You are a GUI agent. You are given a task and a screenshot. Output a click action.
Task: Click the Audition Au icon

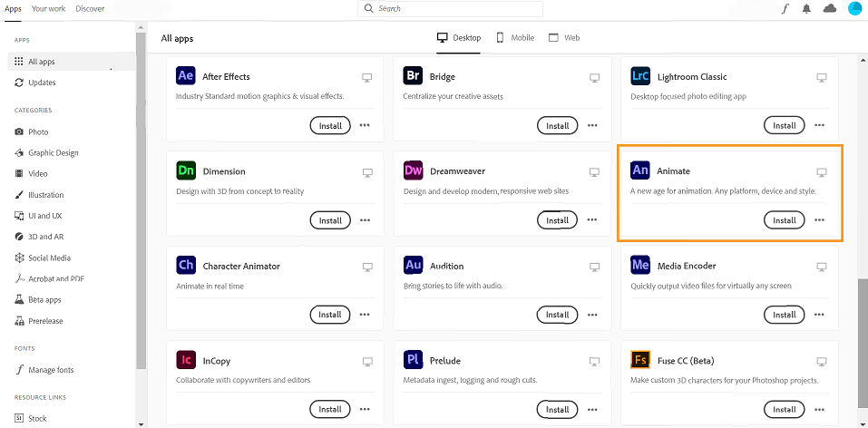tap(413, 265)
